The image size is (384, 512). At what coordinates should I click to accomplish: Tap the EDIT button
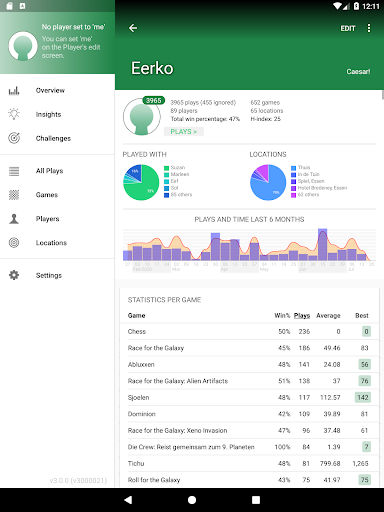[x=348, y=28]
